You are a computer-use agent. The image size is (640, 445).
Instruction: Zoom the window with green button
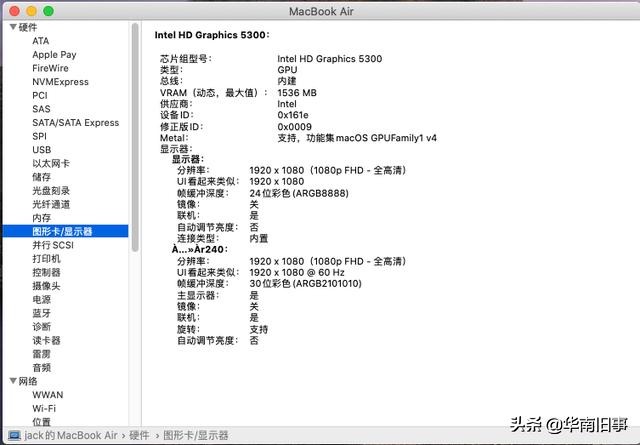(x=48, y=11)
